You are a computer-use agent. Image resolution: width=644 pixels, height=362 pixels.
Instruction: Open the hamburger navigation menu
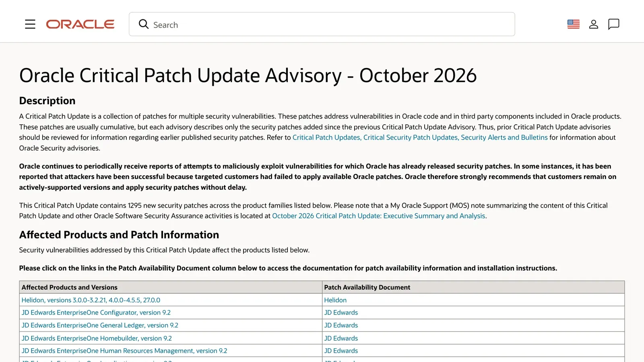point(30,24)
